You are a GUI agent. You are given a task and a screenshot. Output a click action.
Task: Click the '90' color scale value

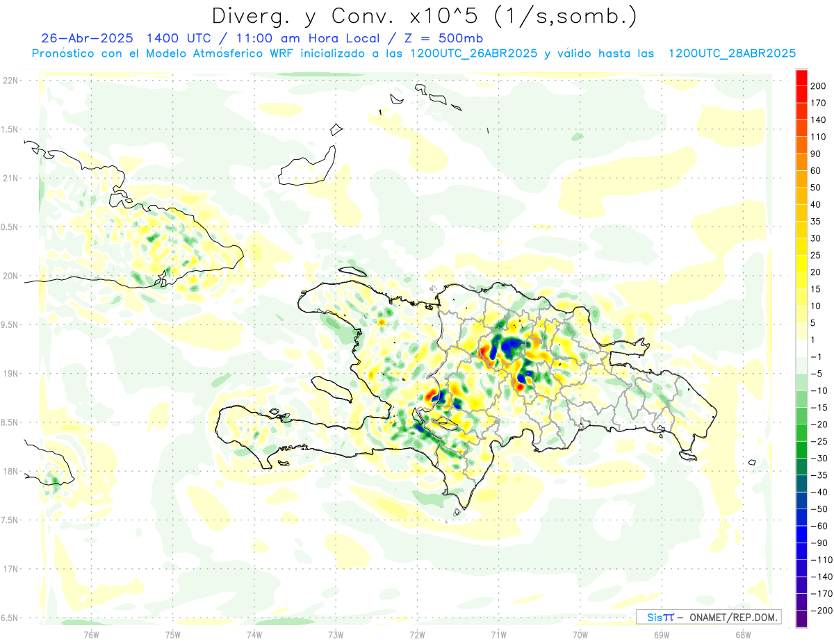click(817, 154)
